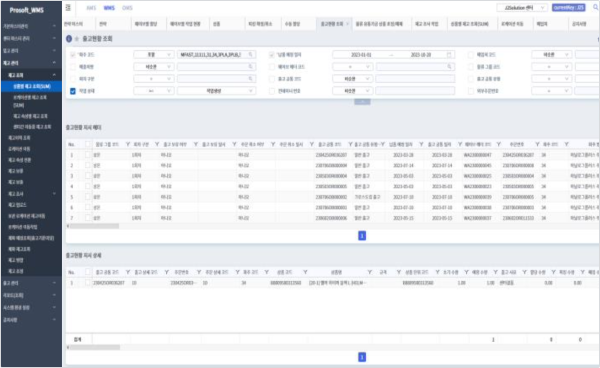Image resolution: width=600 pixels, height=368 pixels.
Task: Click the start date 2023-01-01 input field
Action: pyautogui.click(x=361, y=55)
